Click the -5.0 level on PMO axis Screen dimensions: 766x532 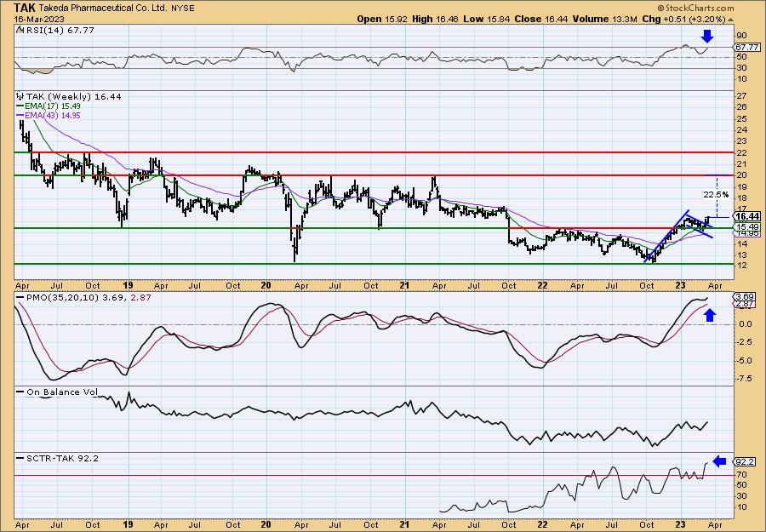745,361
